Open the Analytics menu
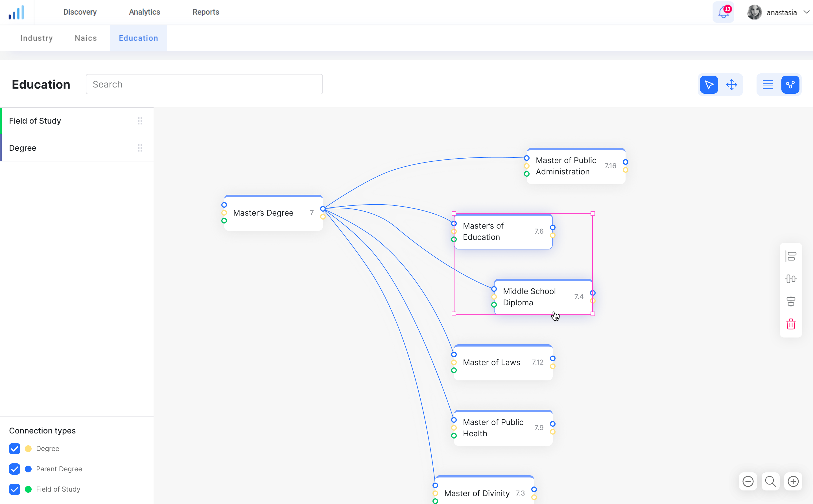 pos(145,12)
